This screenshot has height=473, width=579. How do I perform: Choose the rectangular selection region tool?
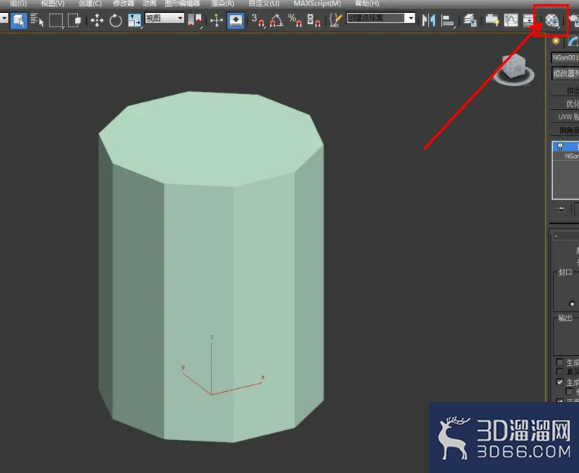pyautogui.click(x=56, y=20)
